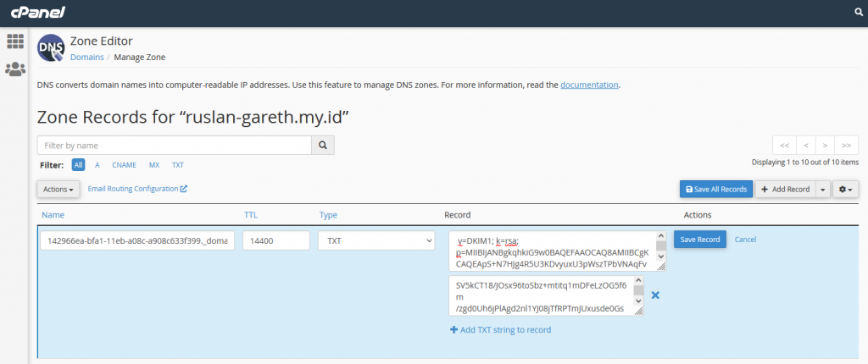Screen dimensions: 868x364
Task: Remove the second TXT string with X
Action: (x=654, y=295)
